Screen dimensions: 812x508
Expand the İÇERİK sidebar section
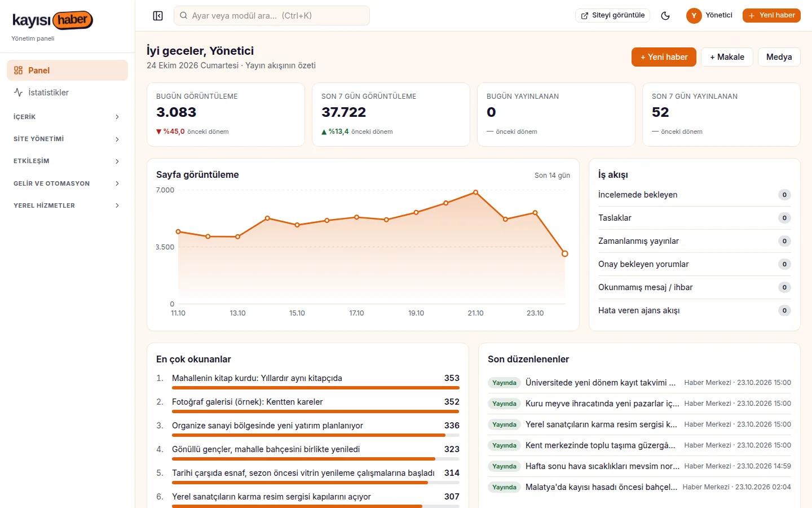67,117
